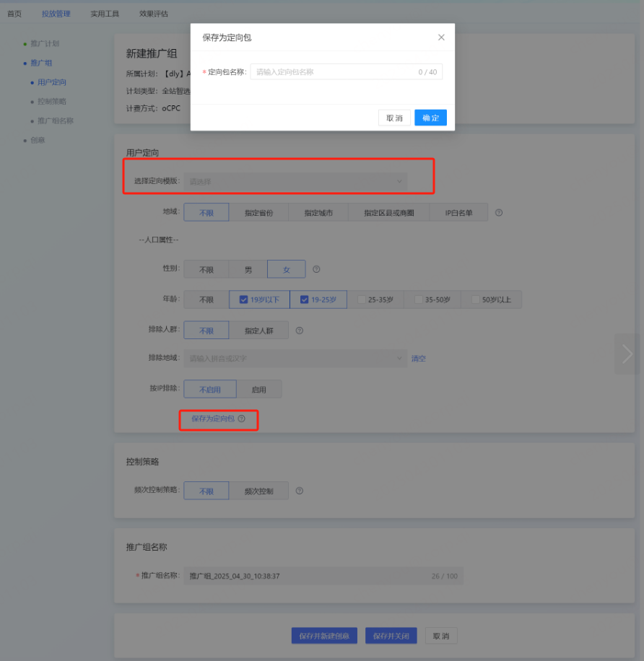Check the 50岁以上 age checkbox
This screenshot has height=661, width=644.
(475, 299)
